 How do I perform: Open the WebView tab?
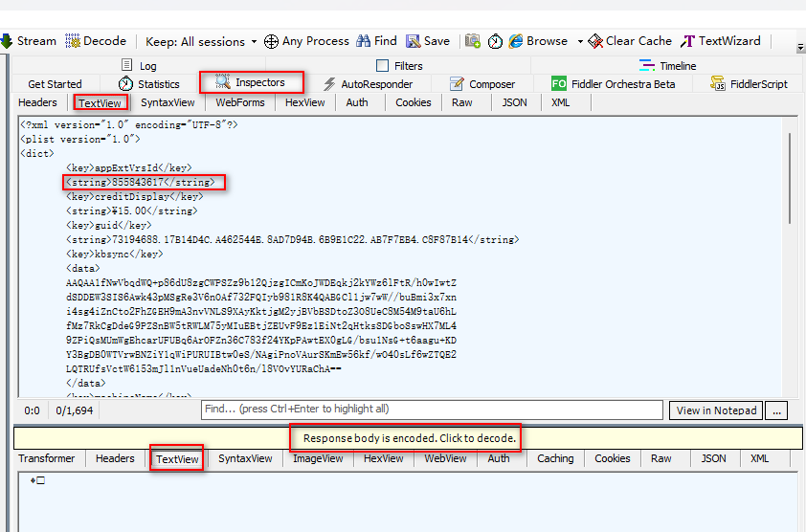[445, 458]
